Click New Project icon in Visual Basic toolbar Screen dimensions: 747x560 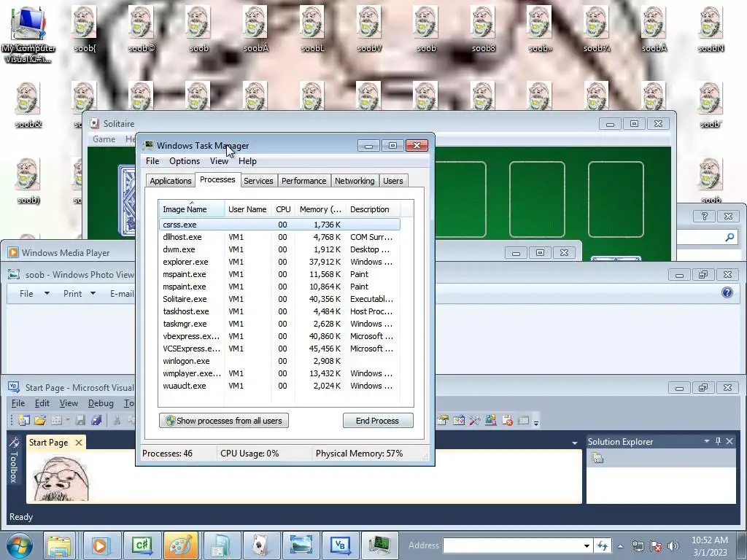(23, 420)
